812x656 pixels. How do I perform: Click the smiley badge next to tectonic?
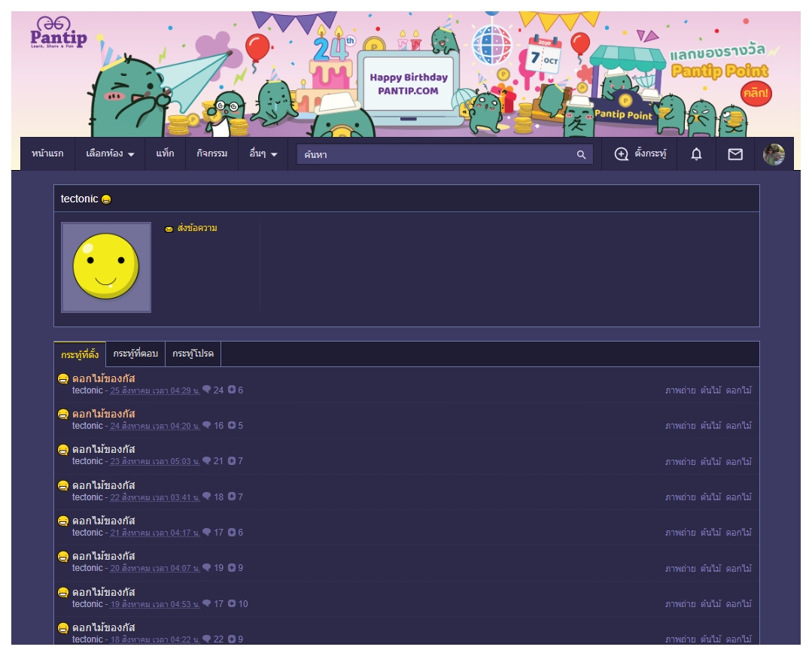pyautogui.click(x=106, y=199)
